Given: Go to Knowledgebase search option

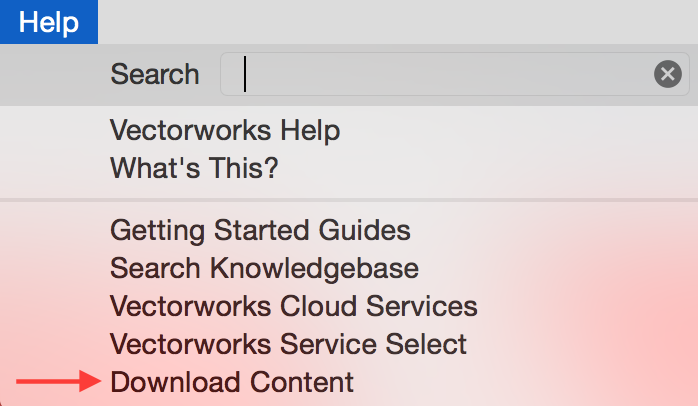Looking at the screenshot, I should coord(264,268).
